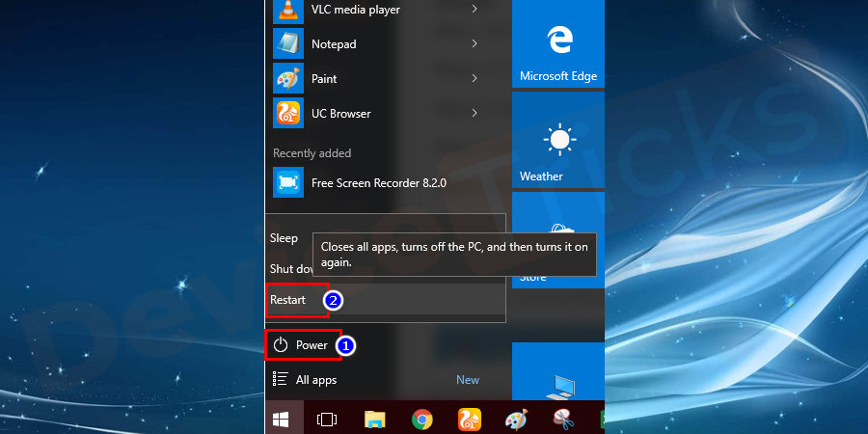Expand the UC Browser jump list arrow

click(x=475, y=114)
